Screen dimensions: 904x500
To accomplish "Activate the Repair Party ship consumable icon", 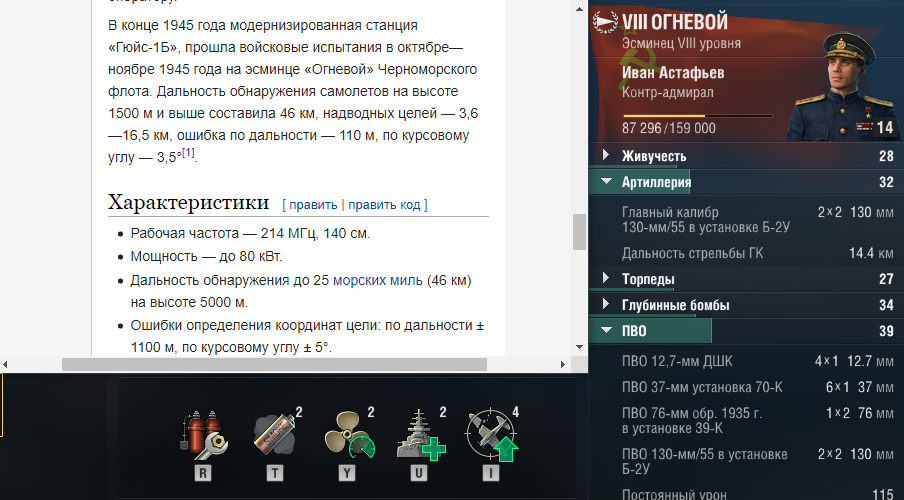I will pos(419,437).
